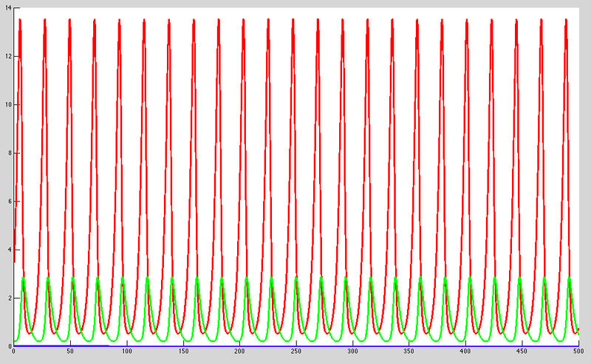Screen dimensions: 591x364
Task: Click the x-axis tick label 200
Action: pos(239,353)
